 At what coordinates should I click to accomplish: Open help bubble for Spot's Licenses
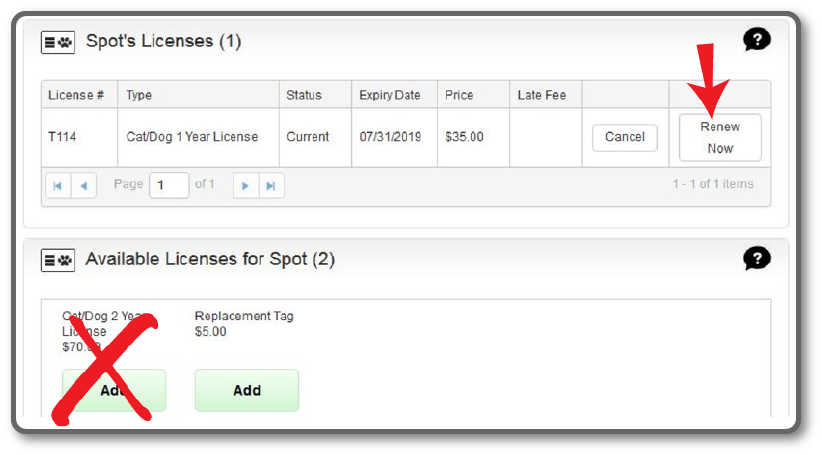point(756,39)
